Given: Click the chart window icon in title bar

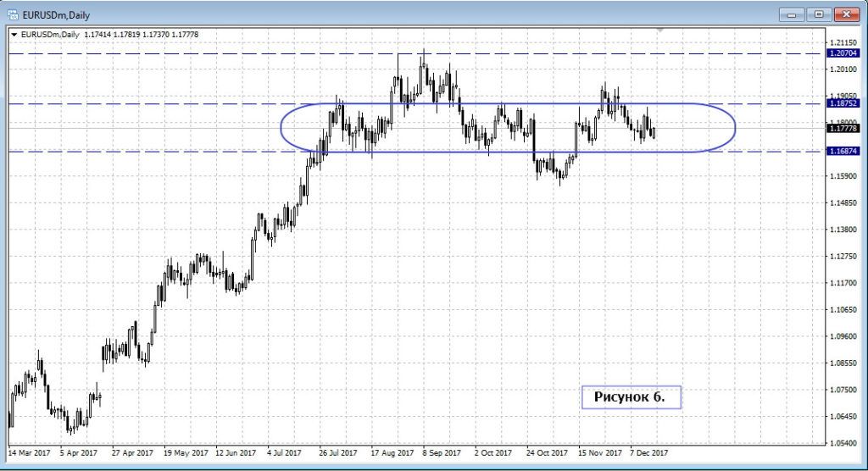Looking at the screenshot, I should click(x=13, y=14).
